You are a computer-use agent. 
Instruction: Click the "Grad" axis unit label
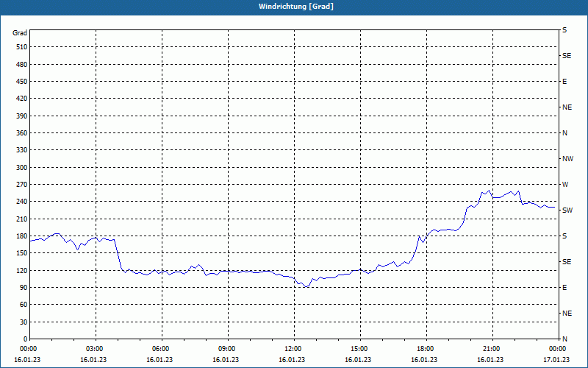pos(20,33)
